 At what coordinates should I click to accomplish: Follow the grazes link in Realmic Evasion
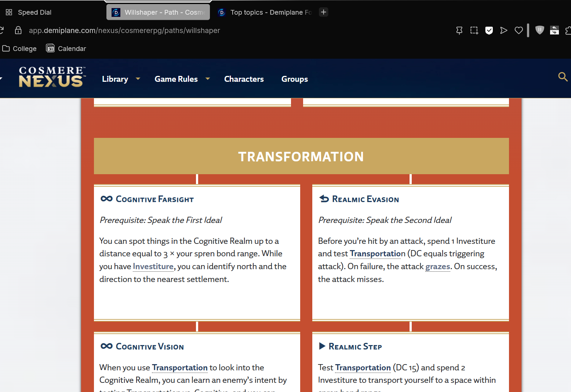[437, 267]
